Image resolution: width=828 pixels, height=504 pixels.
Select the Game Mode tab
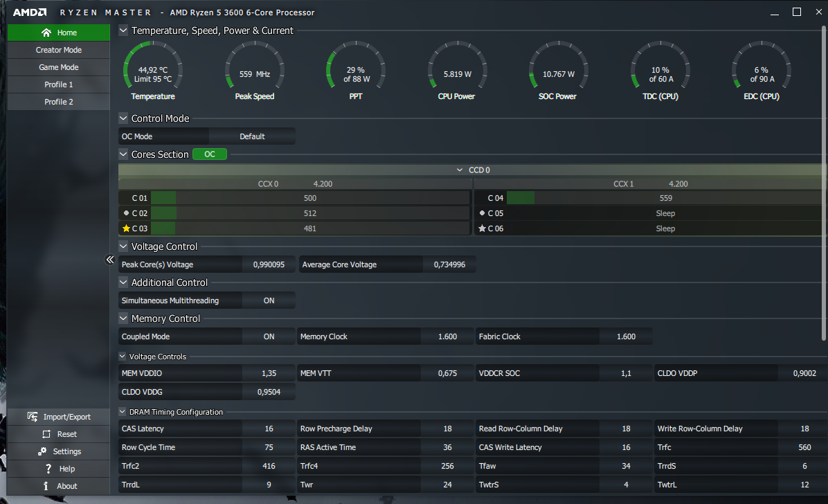(x=59, y=67)
